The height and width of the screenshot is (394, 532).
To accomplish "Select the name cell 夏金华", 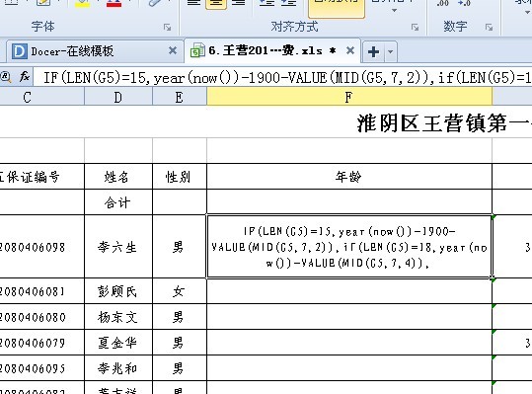I will [x=117, y=343].
